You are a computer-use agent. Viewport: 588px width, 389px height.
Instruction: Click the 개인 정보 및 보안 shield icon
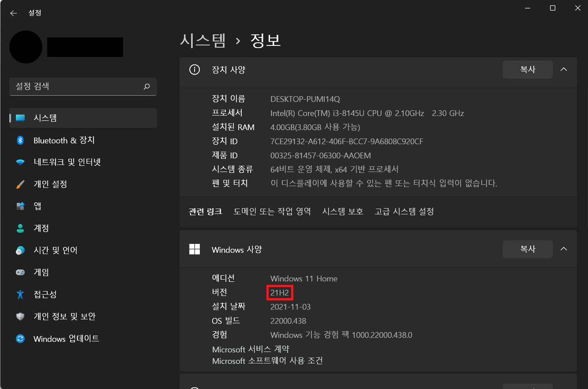coord(20,317)
